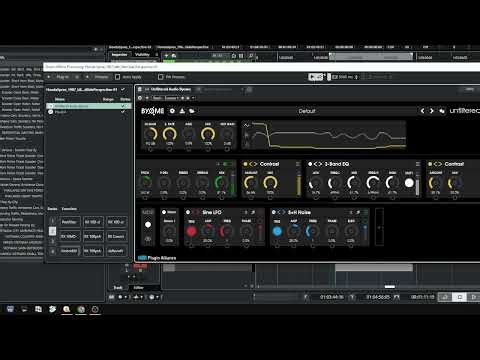The width and height of the screenshot is (480, 360).
Task: Swap arrows icon on first Contrast module
Action: (x=253, y=164)
